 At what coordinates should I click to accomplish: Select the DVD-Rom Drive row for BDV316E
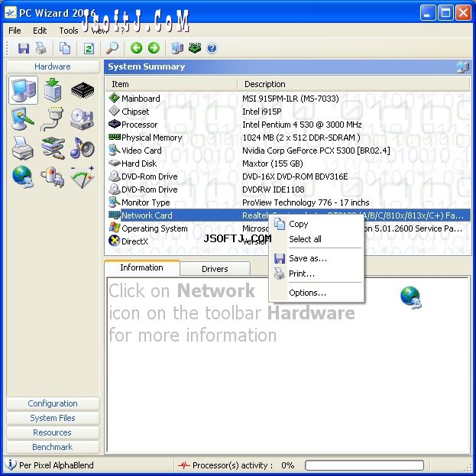pos(288,176)
